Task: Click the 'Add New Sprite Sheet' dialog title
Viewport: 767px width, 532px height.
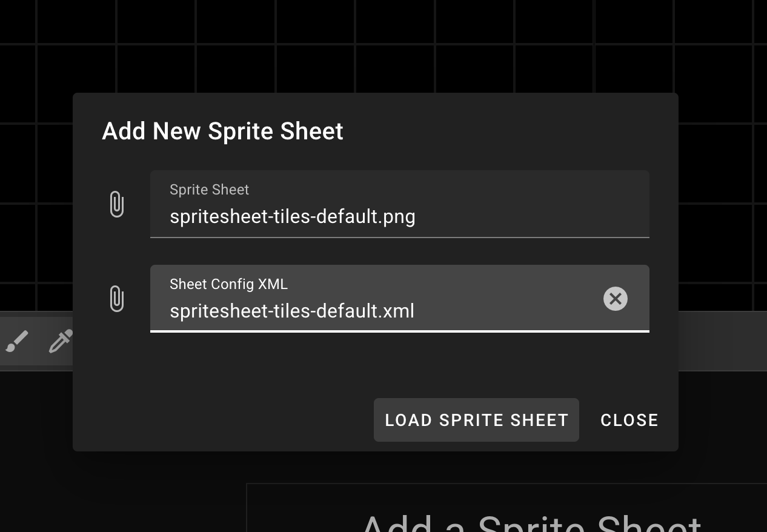Action: 222,131
